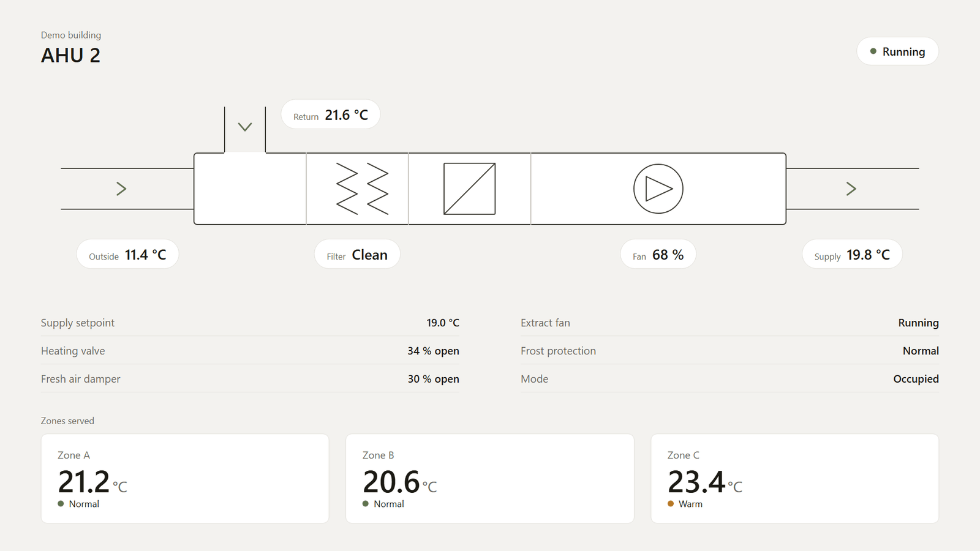The height and width of the screenshot is (551, 980).
Task: Click the Supply 19.8 °C temperature pill
Action: pyautogui.click(x=852, y=254)
